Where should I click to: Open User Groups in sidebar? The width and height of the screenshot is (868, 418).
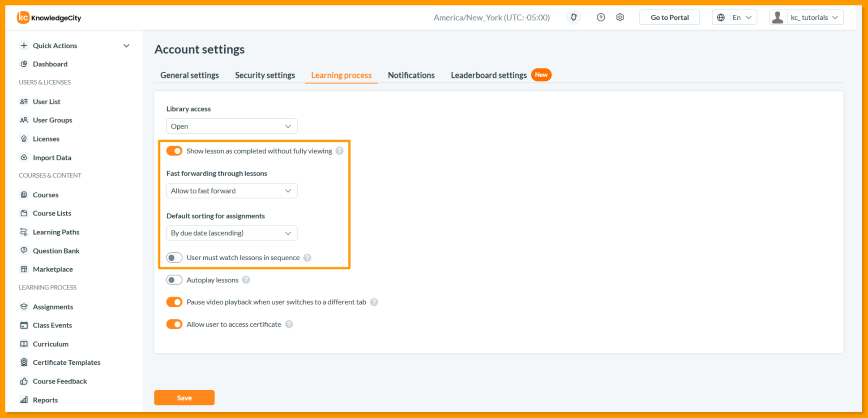click(x=52, y=120)
